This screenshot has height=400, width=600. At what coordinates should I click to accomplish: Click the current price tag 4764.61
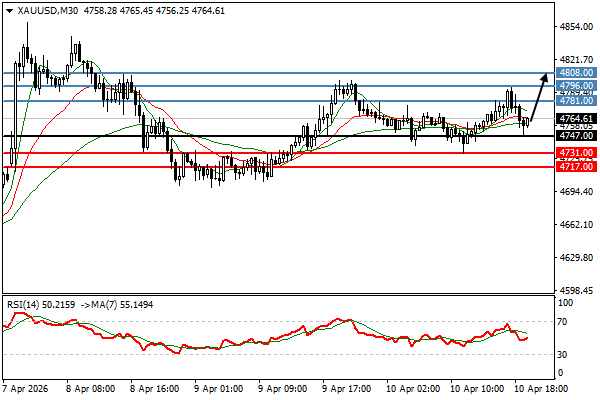pyautogui.click(x=574, y=118)
